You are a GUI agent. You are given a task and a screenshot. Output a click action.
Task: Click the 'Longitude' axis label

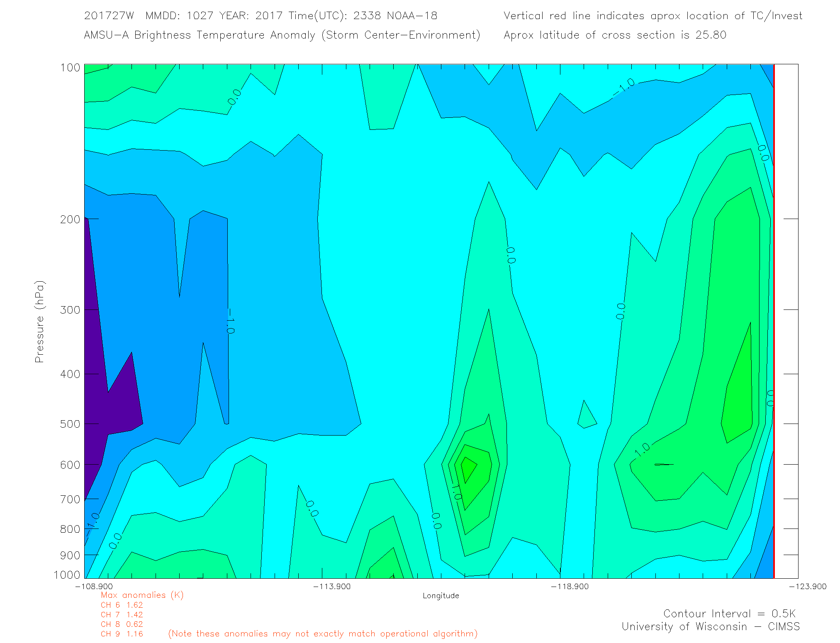pos(441,596)
